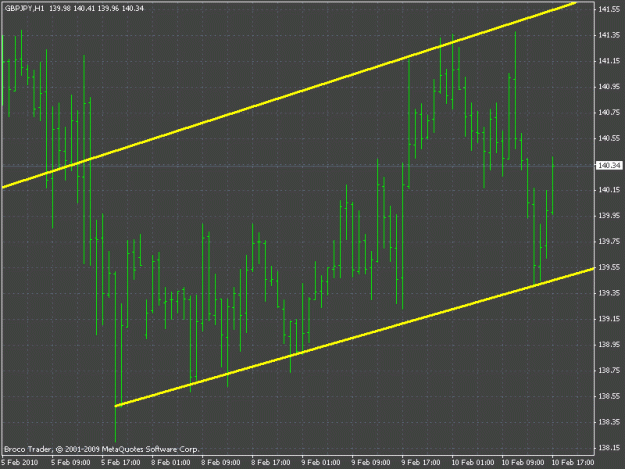This screenshot has height=469, width=625.
Task: Click the GBPJPY,H1 chart symbol label
Action: point(25,8)
